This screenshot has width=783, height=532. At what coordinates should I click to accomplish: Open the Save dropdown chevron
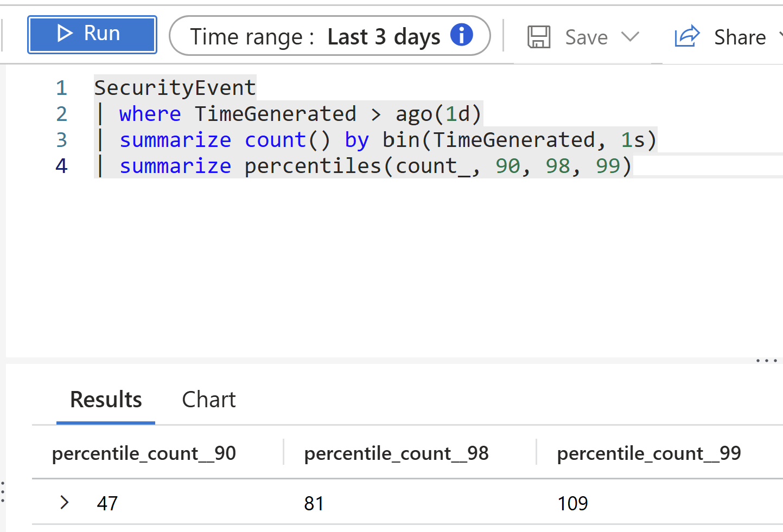click(x=629, y=37)
